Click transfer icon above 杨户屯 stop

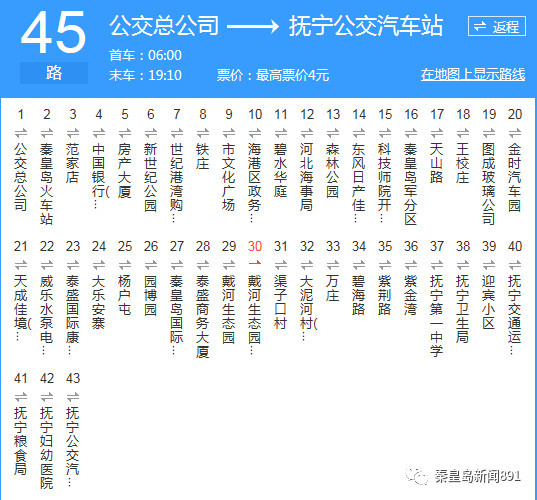pos(125,265)
